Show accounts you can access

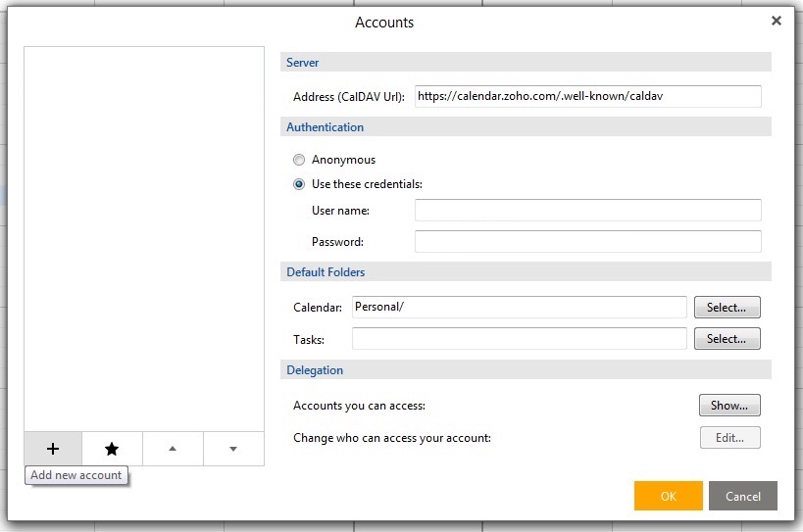(x=728, y=405)
